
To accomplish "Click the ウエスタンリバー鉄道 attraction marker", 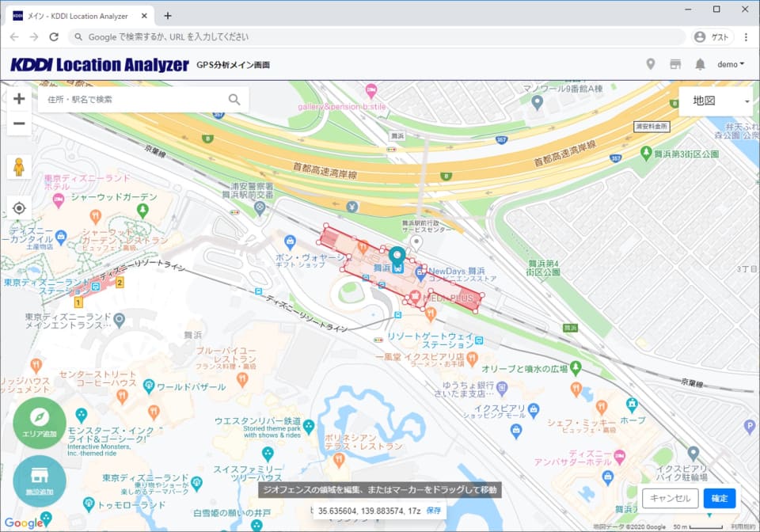I will [309, 427].
